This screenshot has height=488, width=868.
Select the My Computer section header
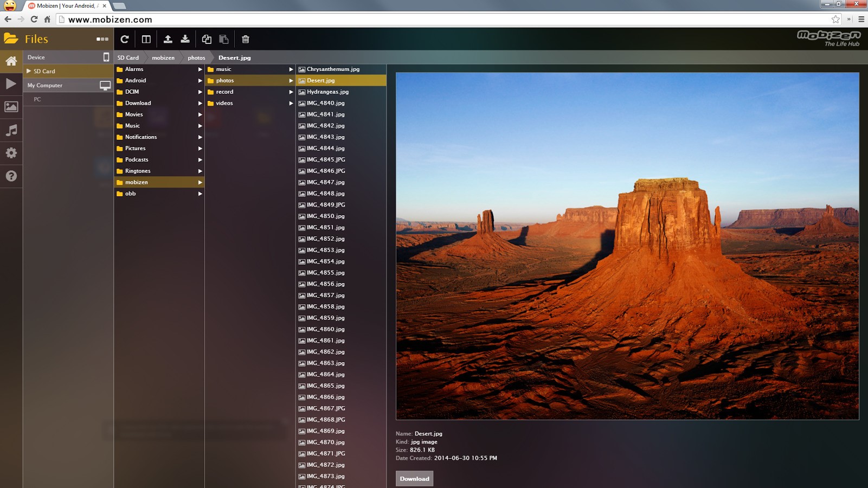click(x=45, y=85)
